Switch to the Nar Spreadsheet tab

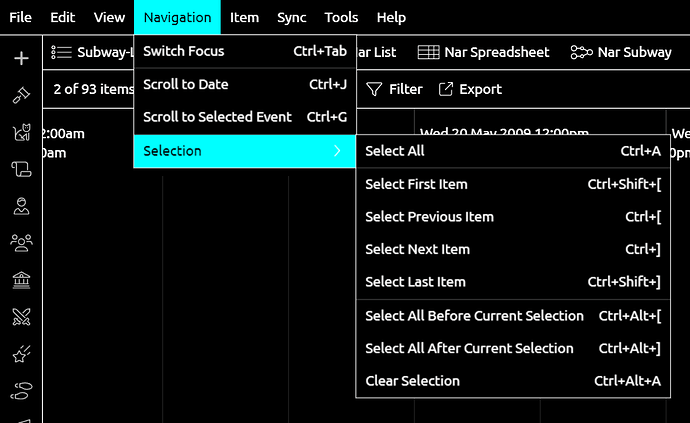483,52
